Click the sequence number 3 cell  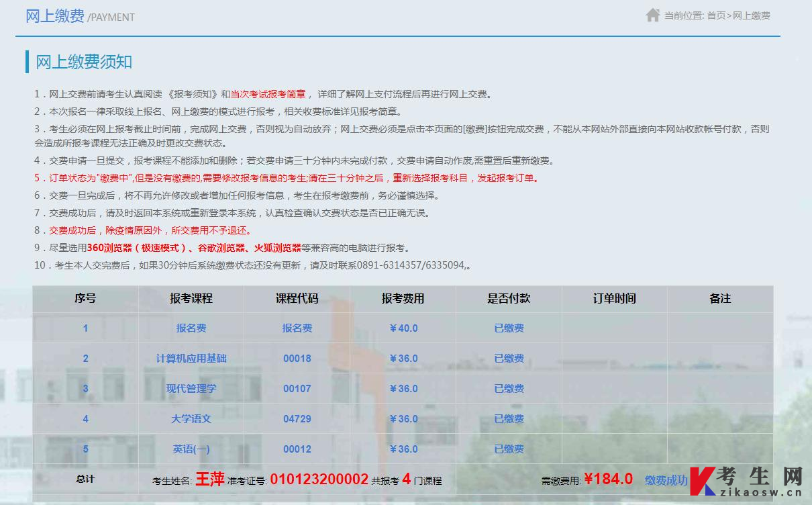[85, 389]
